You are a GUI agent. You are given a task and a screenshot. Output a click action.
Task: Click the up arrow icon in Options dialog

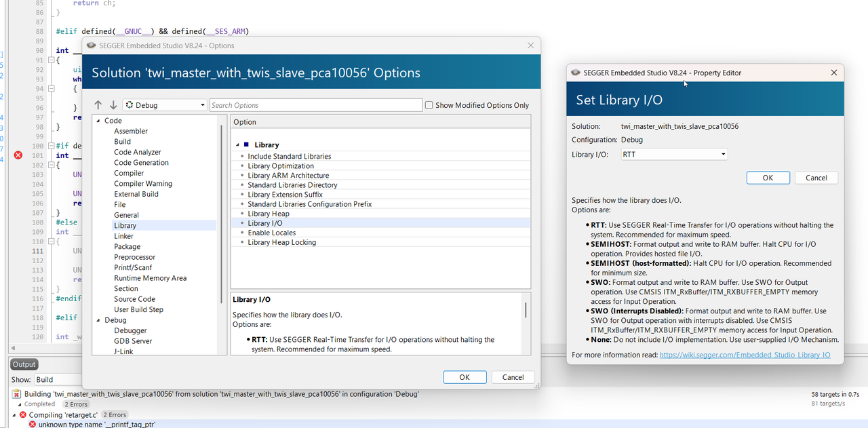click(98, 105)
